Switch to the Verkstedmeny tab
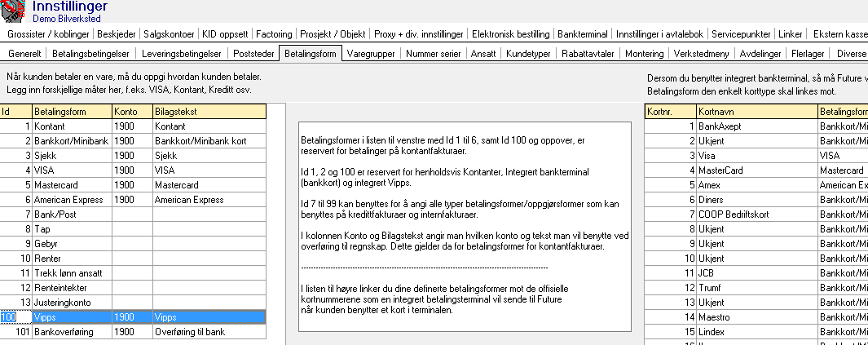 click(702, 54)
